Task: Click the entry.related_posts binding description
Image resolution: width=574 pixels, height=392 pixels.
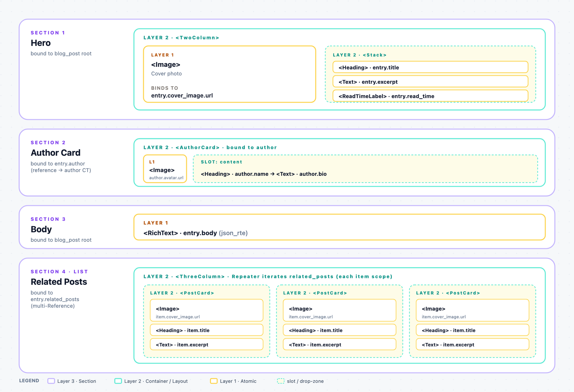Action: pyautogui.click(x=55, y=299)
